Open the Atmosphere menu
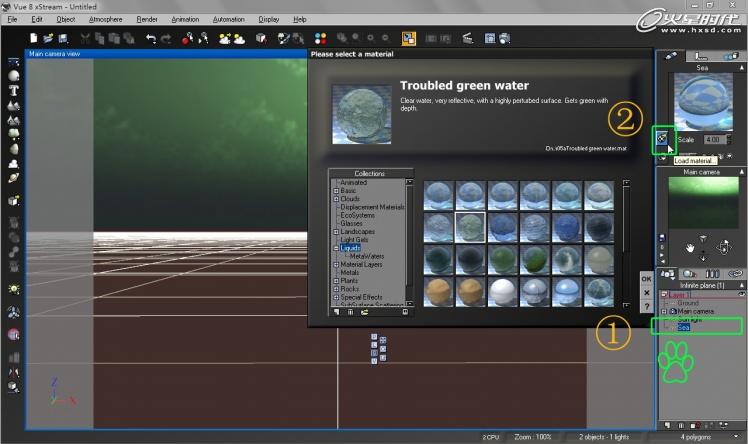This screenshot has height=444, width=748. pyautogui.click(x=105, y=20)
